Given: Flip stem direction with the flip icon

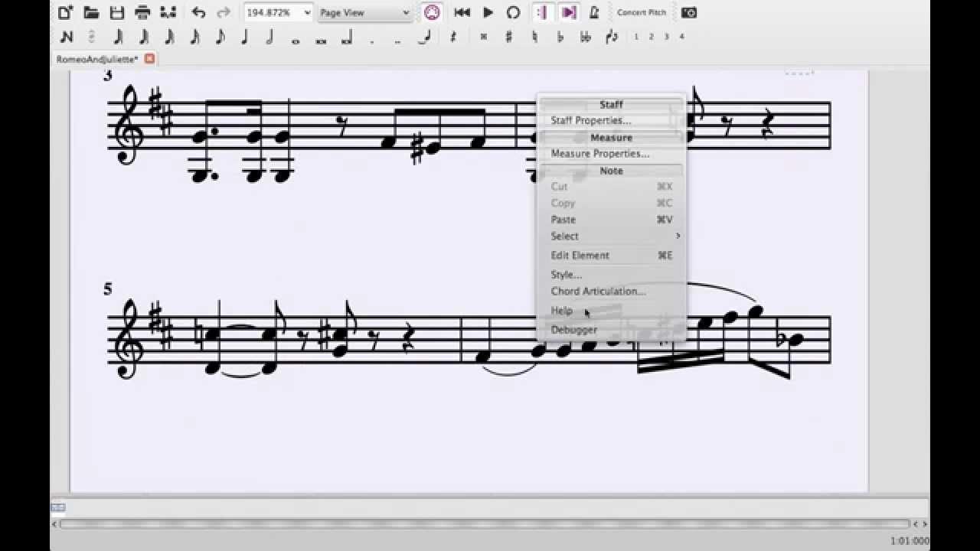Looking at the screenshot, I should coord(611,37).
